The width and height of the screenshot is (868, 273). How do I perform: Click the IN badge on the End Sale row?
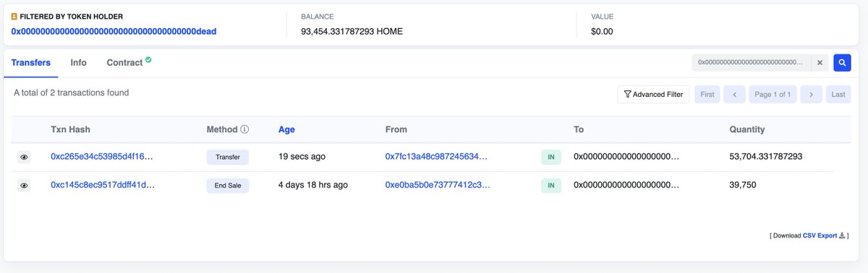pyautogui.click(x=550, y=186)
